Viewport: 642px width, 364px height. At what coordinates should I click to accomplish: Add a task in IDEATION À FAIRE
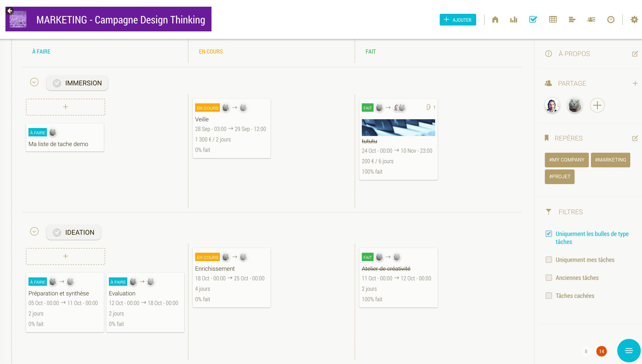65,256
